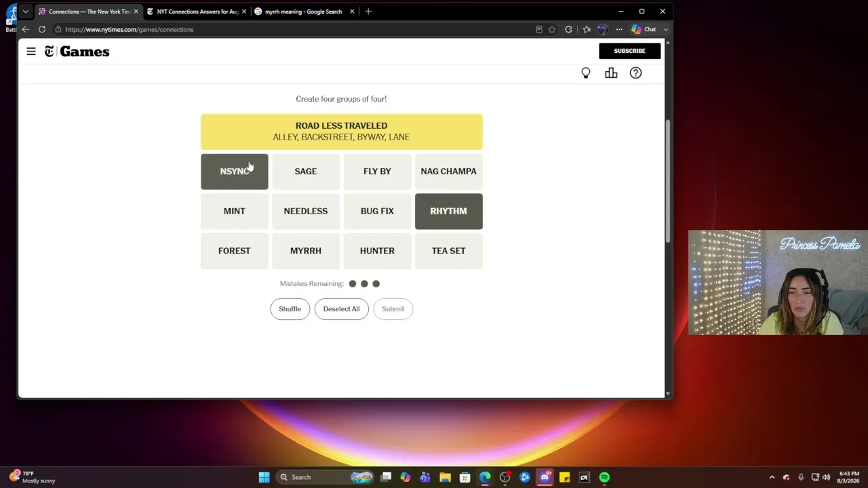Open the NYT Games hamburger menu
The image size is (868, 488).
point(31,52)
